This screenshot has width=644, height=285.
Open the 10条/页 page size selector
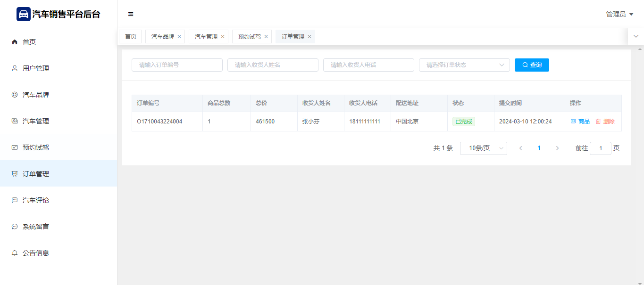tap(483, 148)
